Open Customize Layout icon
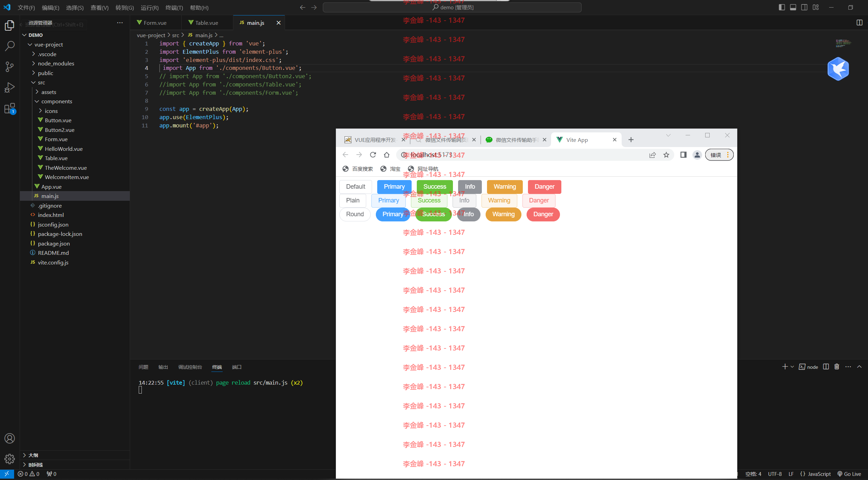The height and width of the screenshot is (480, 868). tap(816, 8)
